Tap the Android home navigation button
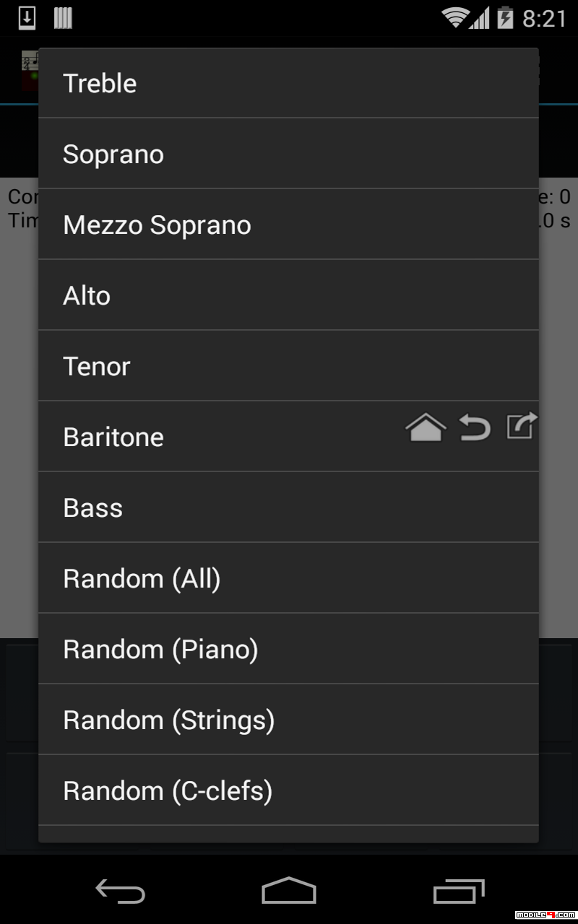This screenshot has height=924, width=578. 289,890
